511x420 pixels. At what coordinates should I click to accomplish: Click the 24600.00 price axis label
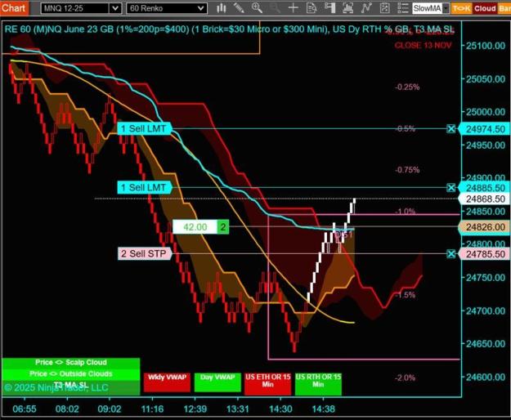pos(486,377)
